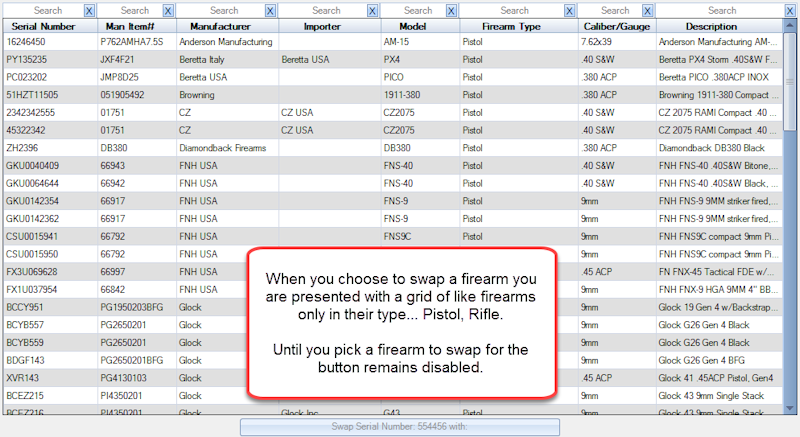This screenshot has height=437, width=800.
Task: Sort by Firearm Type column header
Action: pos(518,27)
